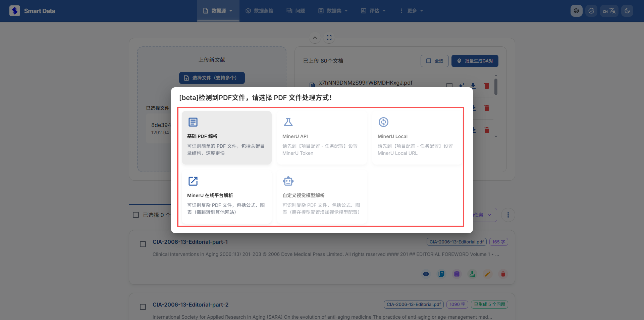This screenshot has height=320, width=644.
Task: Tick the CIA-2006-13-Editorial-part-1 checkbox
Action: click(x=143, y=244)
